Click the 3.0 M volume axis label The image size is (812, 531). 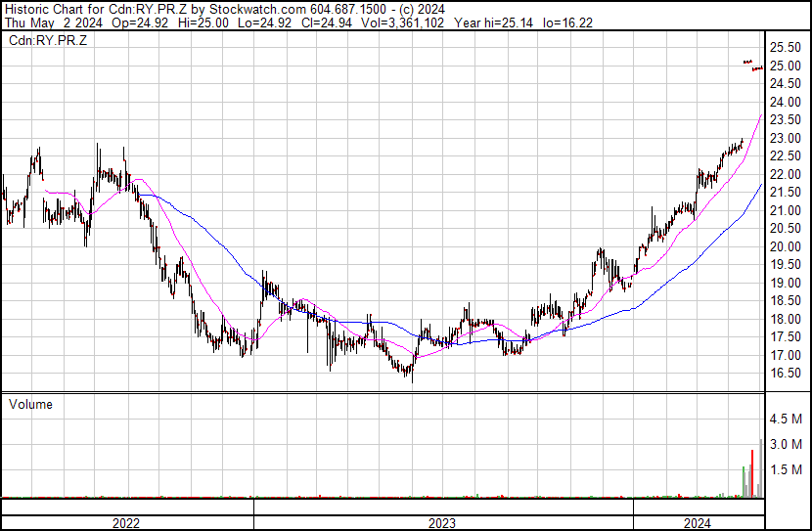pos(786,445)
